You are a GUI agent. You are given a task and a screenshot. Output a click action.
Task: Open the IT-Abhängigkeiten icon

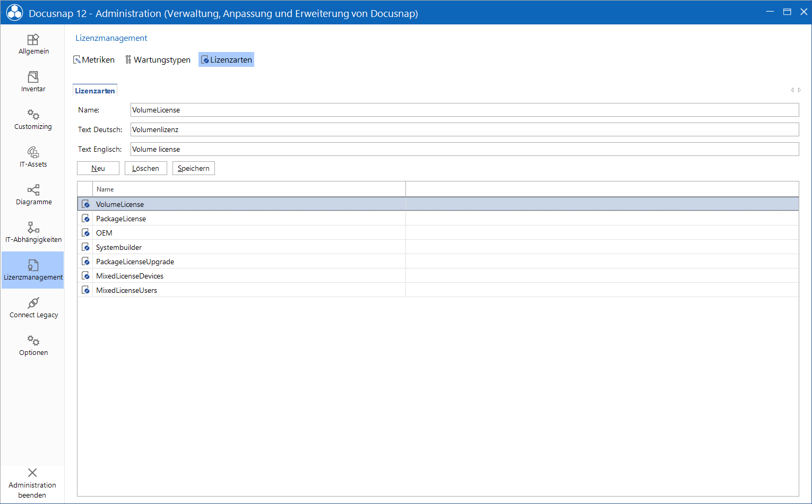tap(33, 228)
